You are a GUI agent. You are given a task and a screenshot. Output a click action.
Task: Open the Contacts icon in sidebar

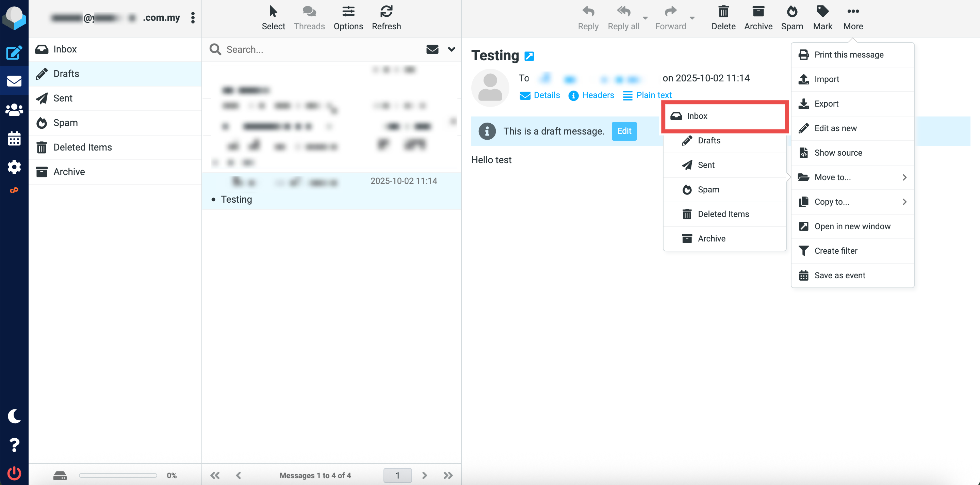point(14,110)
